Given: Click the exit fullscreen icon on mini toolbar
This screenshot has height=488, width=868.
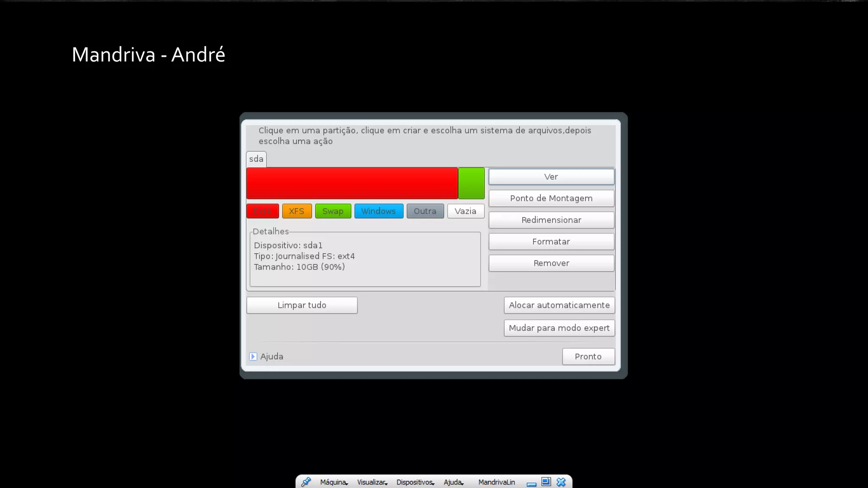Looking at the screenshot, I should point(546,482).
